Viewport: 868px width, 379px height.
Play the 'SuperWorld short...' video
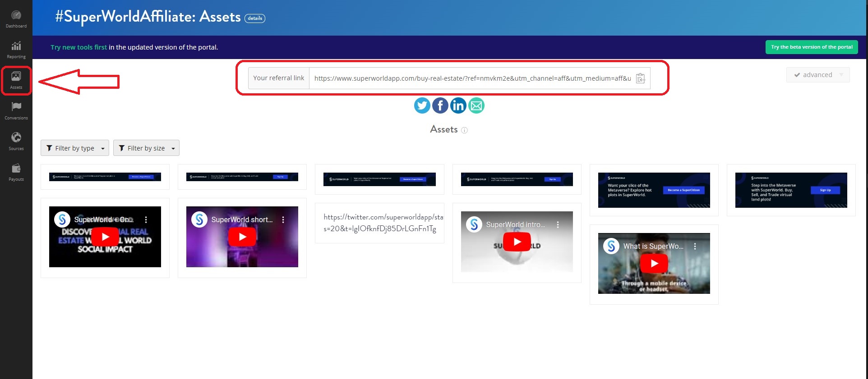point(242,237)
